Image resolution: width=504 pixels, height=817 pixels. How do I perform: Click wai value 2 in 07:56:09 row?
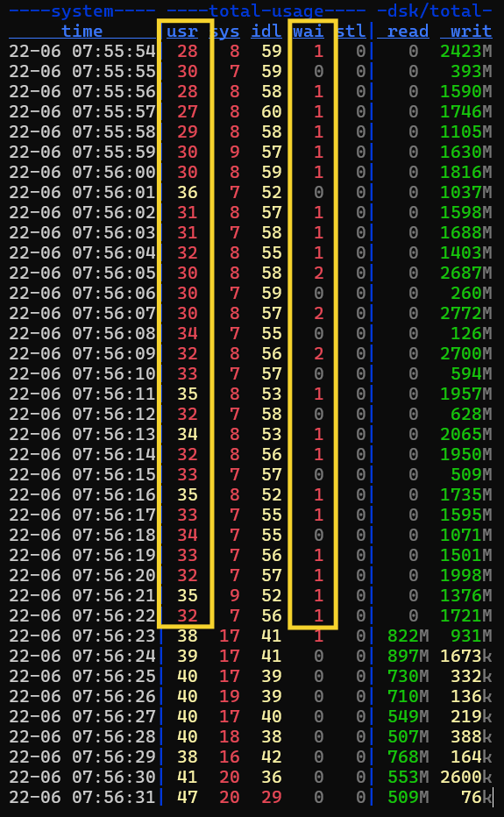point(318,353)
